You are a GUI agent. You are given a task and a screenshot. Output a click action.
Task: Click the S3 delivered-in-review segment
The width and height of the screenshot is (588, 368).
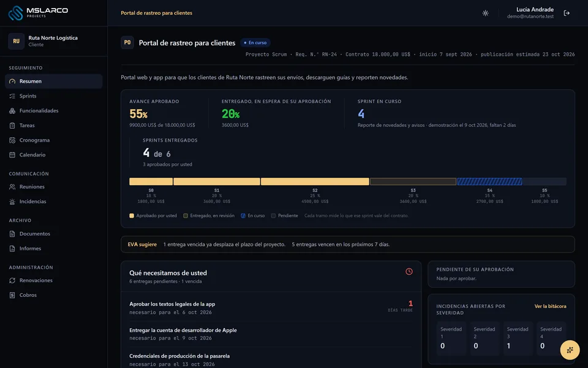pyautogui.click(x=413, y=182)
